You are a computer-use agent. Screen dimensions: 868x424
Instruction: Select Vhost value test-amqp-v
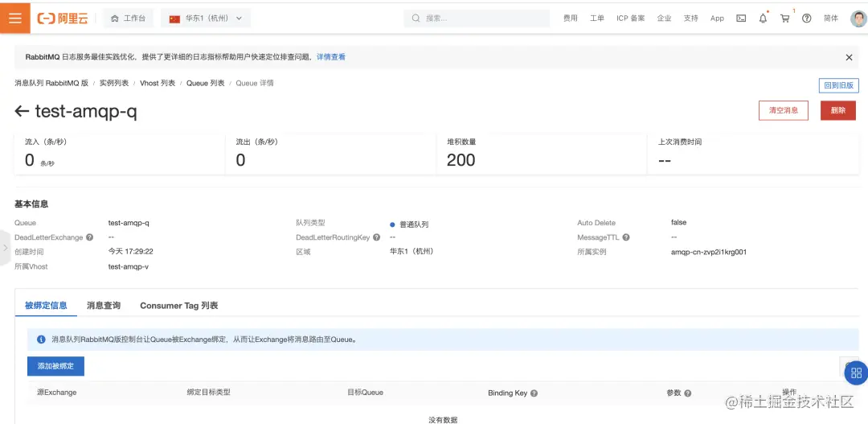(129, 266)
